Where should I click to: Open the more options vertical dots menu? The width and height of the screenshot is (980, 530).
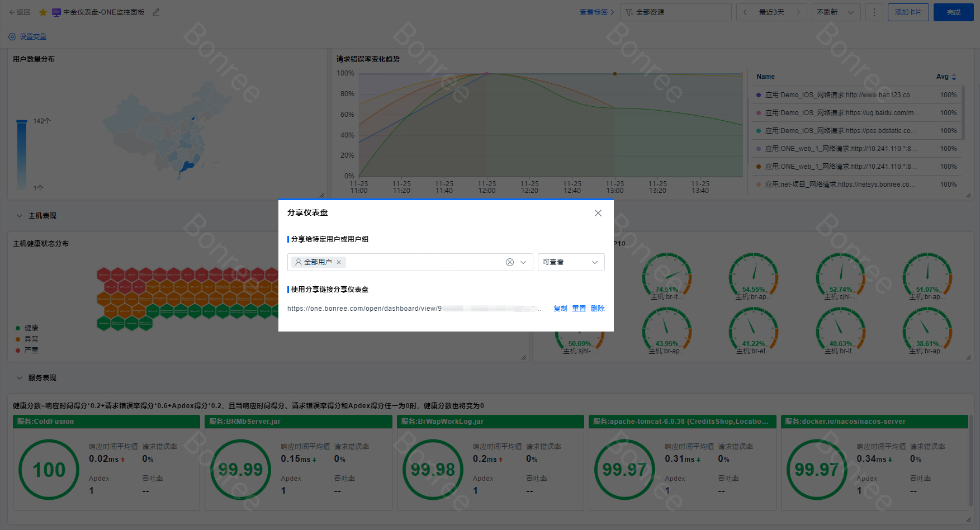pyautogui.click(x=874, y=12)
